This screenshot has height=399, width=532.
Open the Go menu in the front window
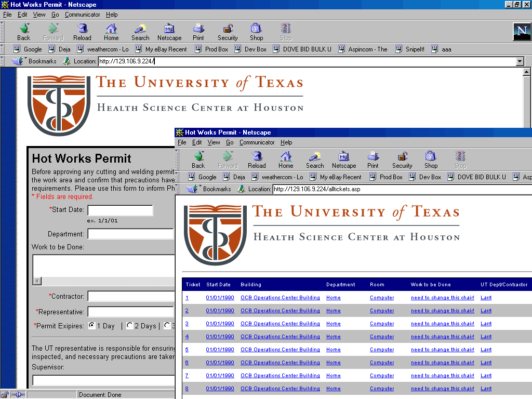[x=230, y=142]
